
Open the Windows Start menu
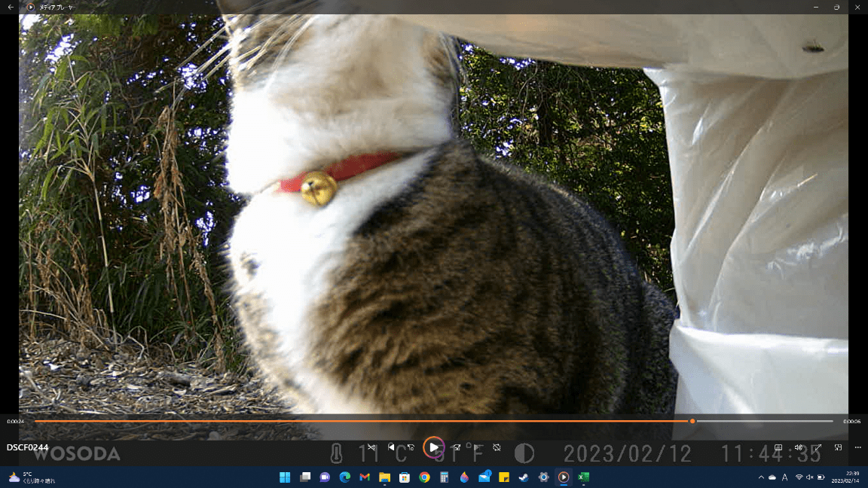285,477
